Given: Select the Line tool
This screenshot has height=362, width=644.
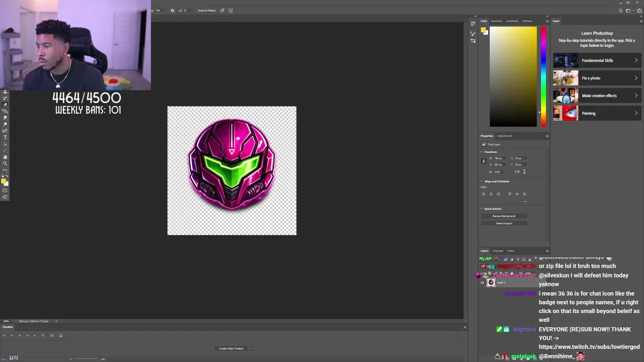Looking at the screenshot, I should click(5, 150).
